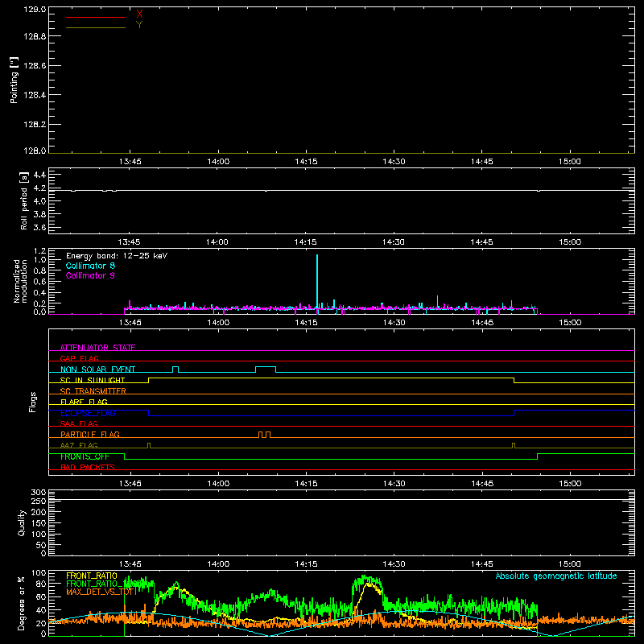644x644 pixels.
Task: Click the A4Z_FLAG pulse near 13:48
Action: (x=149, y=445)
